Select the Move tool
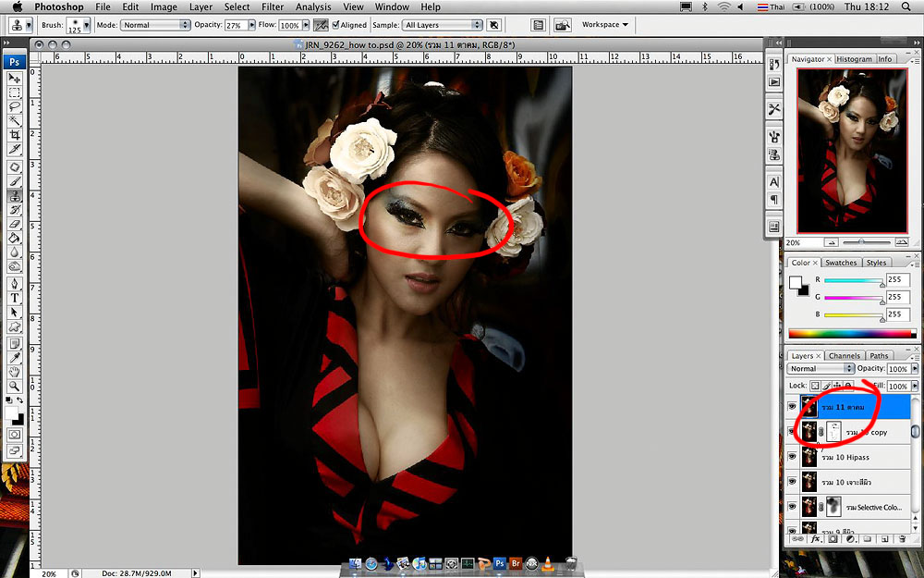The image size is (924, 578). [x=14, y=79]
